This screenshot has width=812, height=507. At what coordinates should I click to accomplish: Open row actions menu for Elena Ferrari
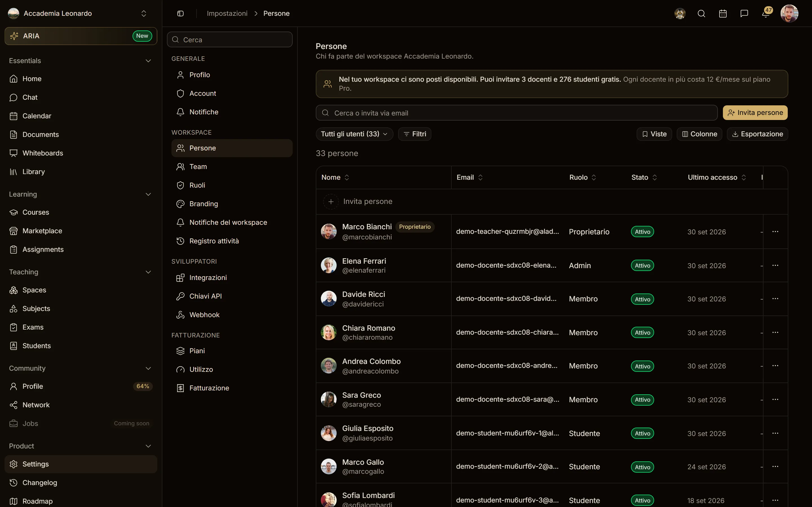click(775, 265)
